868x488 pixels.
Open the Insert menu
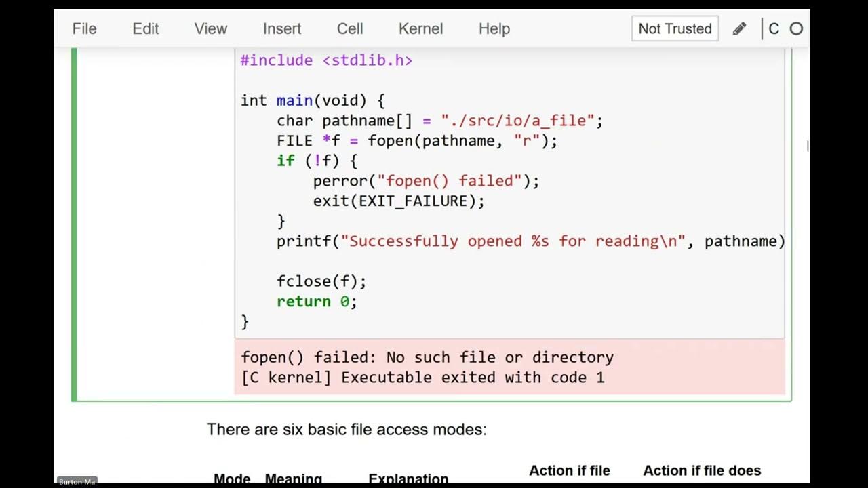[282, 29]
